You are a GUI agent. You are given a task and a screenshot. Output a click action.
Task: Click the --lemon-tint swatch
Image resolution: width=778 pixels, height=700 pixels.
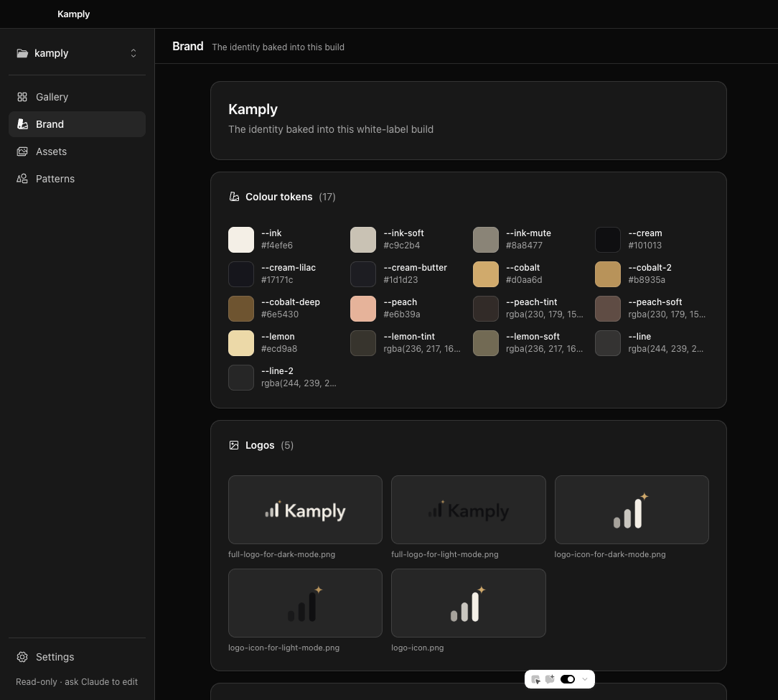(363, 343)
